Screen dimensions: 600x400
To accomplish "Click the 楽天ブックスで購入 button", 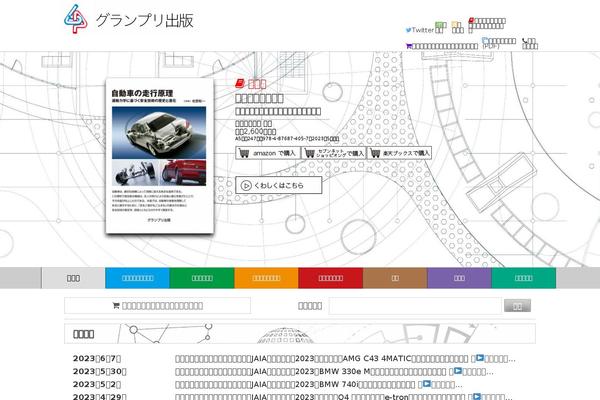I will [x=399, y=153].
